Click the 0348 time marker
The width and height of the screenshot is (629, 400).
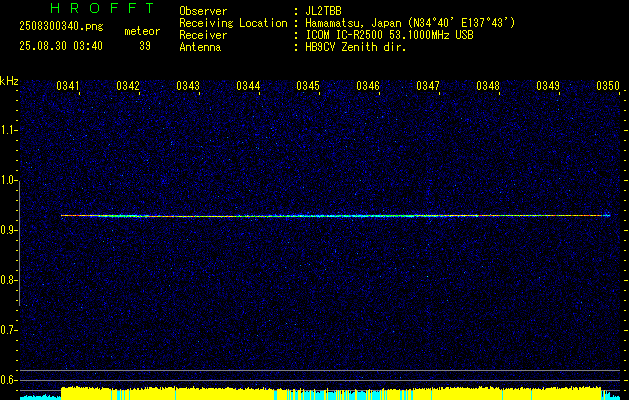coord(488,85)
